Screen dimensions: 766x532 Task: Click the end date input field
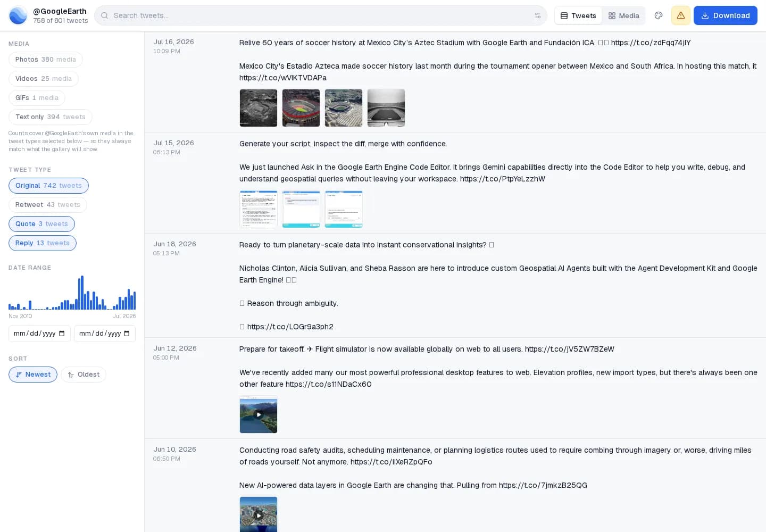(105, 334)
